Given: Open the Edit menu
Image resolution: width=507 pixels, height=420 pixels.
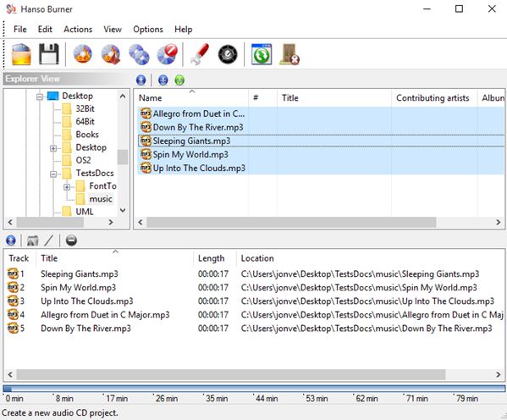Looking at the screenshot, I should (45, 29).
